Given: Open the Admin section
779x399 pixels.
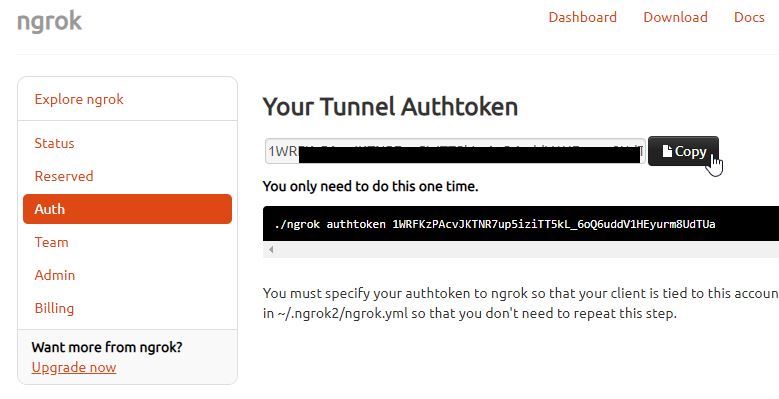Looking at the screenshot, I should tap(55, 275).
